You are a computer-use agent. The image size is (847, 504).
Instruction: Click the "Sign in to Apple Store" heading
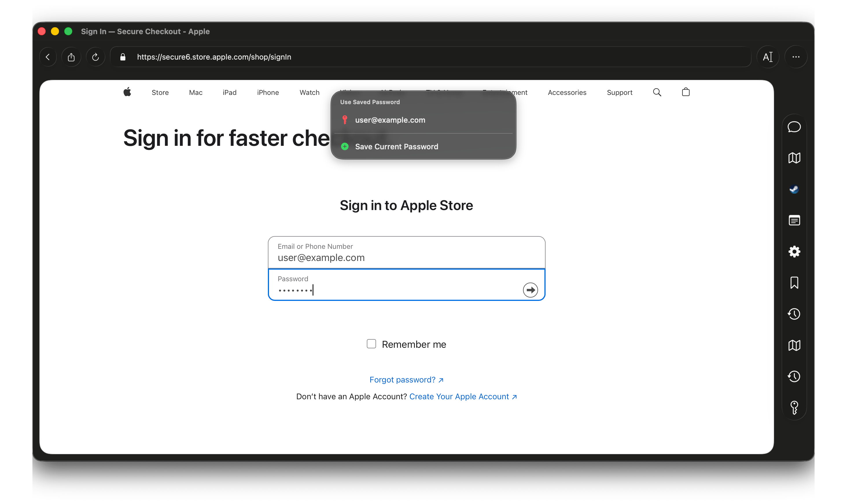pyautogui.click(x=406, y=205)
